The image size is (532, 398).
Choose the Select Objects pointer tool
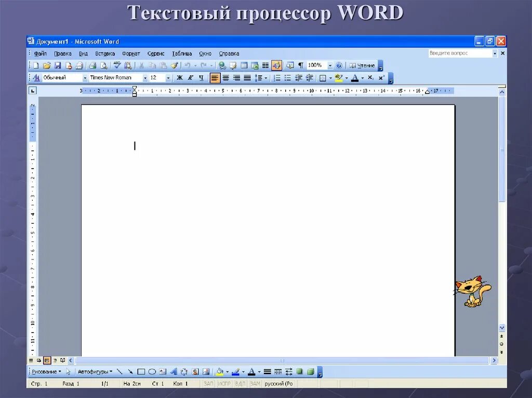tap(68, 372)
